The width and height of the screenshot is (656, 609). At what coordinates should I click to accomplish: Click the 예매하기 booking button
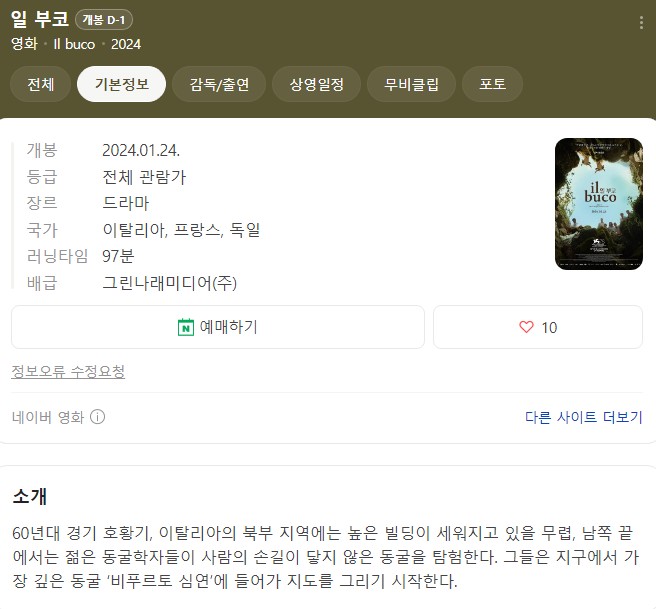click(x=218, y=327)
